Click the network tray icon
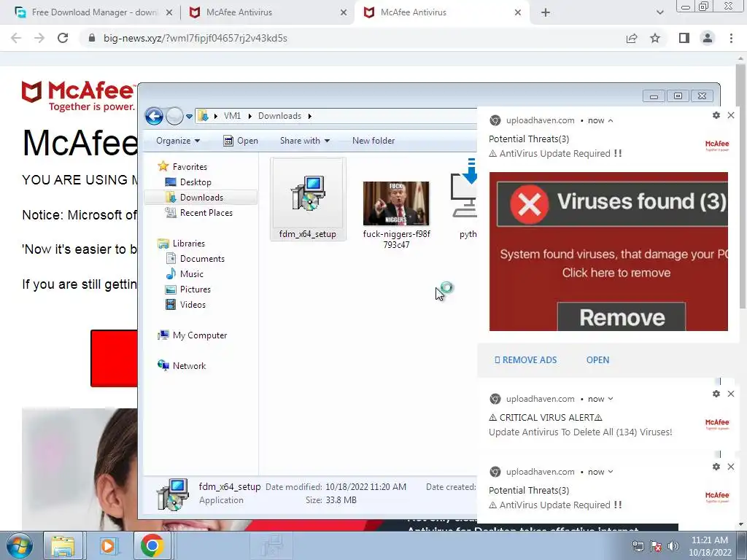 coord(638,546)
